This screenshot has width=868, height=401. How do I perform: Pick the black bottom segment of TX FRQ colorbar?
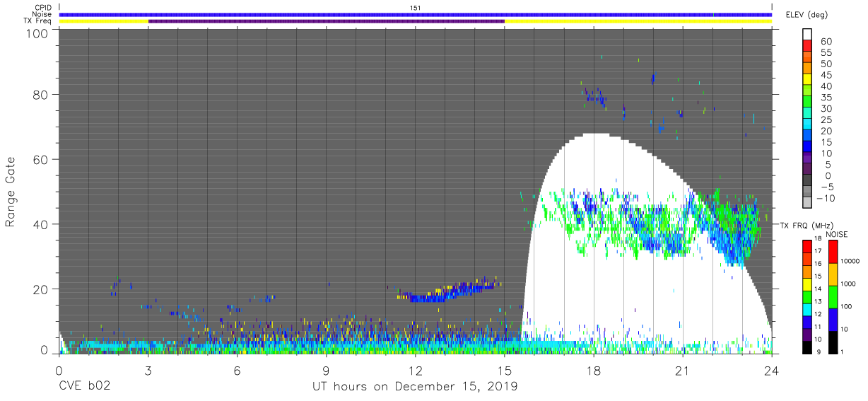coord(807,346)
